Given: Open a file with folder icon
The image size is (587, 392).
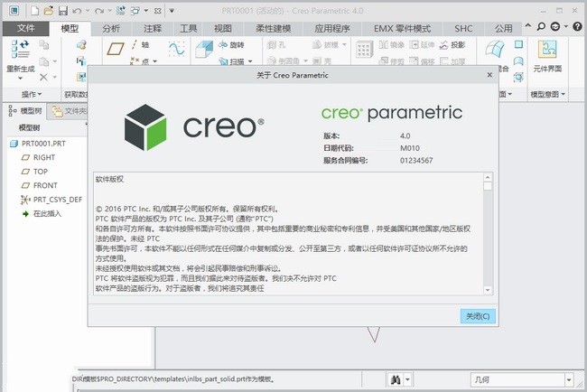Looking at the screenshot, I should [49, 11].
